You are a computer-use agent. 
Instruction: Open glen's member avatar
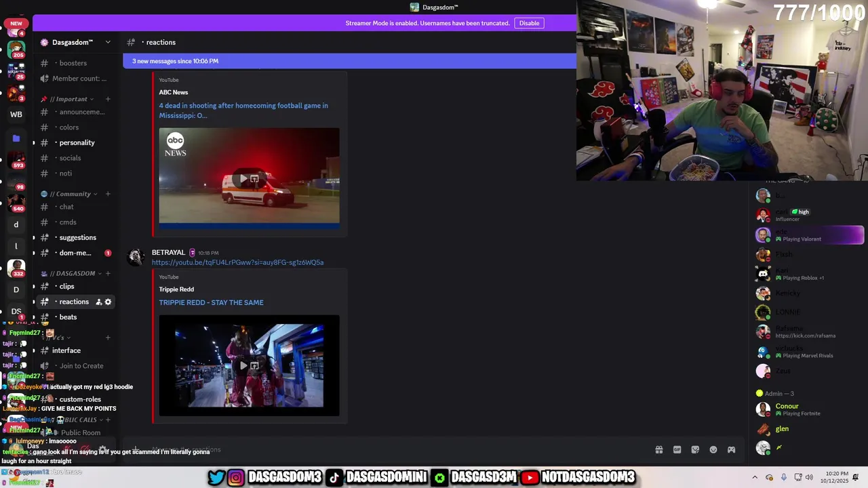click(x=763, y=429)
